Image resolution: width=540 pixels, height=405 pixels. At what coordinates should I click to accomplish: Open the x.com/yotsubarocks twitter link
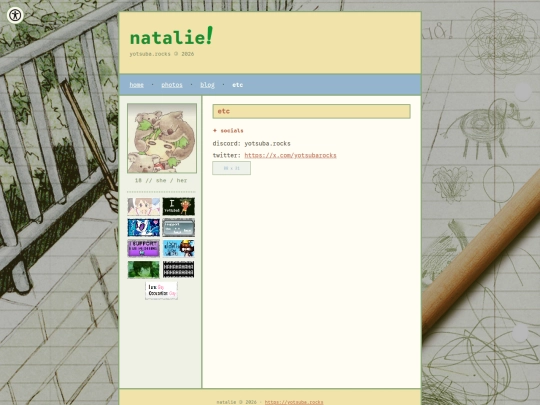(290, 155)
